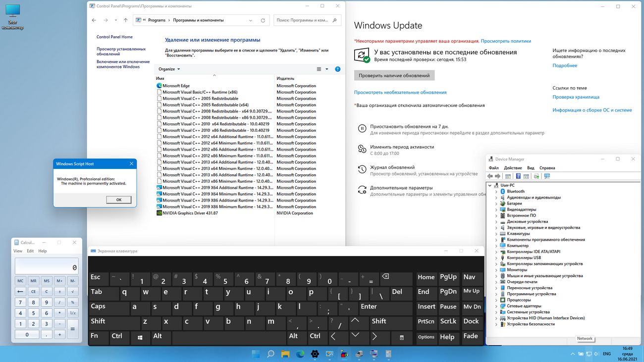Image resolution: width=644 pixels, height=362 pixels.
Task: Open the Settings gear on the taskbar
Action: pyautogui.click(x=315, y=354)
